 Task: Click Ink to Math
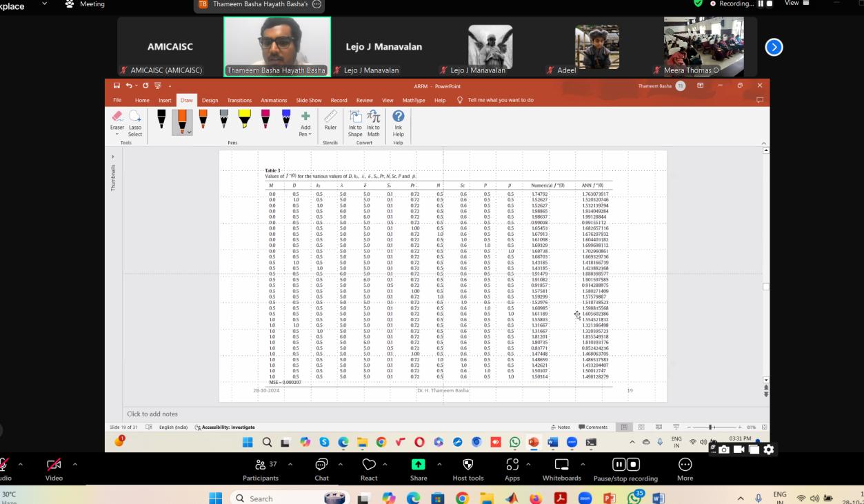click(x=373, y=123)
